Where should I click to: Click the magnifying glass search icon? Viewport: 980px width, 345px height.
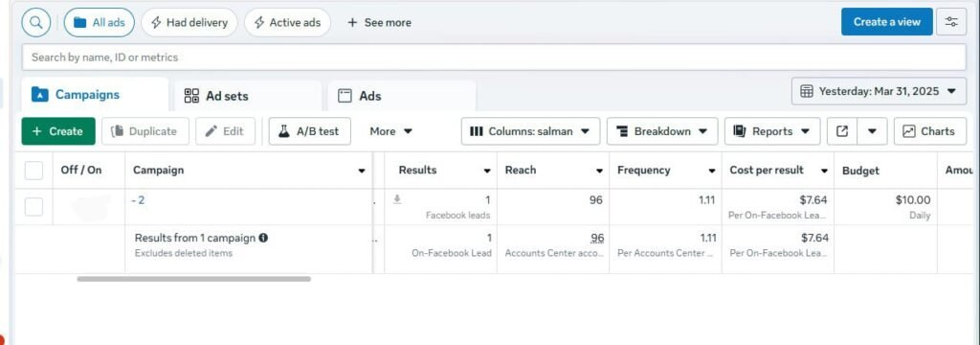pos(36,22)
